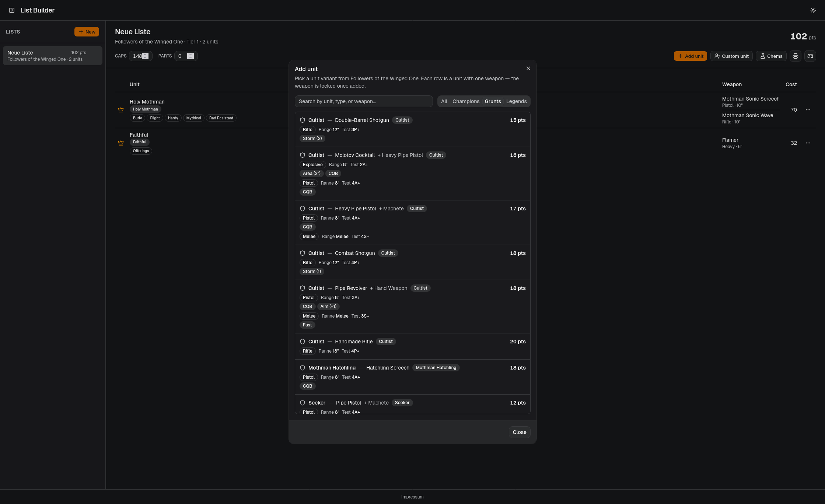
Task: Click the Custom unit person icon button
Action: [x=731, y=56]
